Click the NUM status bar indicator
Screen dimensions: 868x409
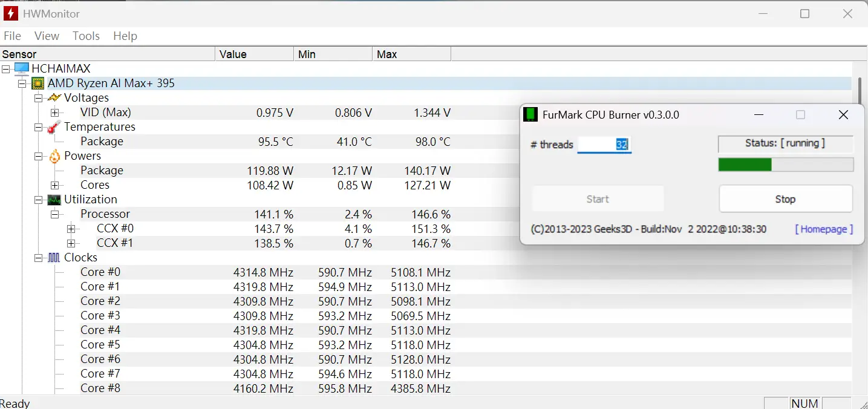click(x=804, y=404)
